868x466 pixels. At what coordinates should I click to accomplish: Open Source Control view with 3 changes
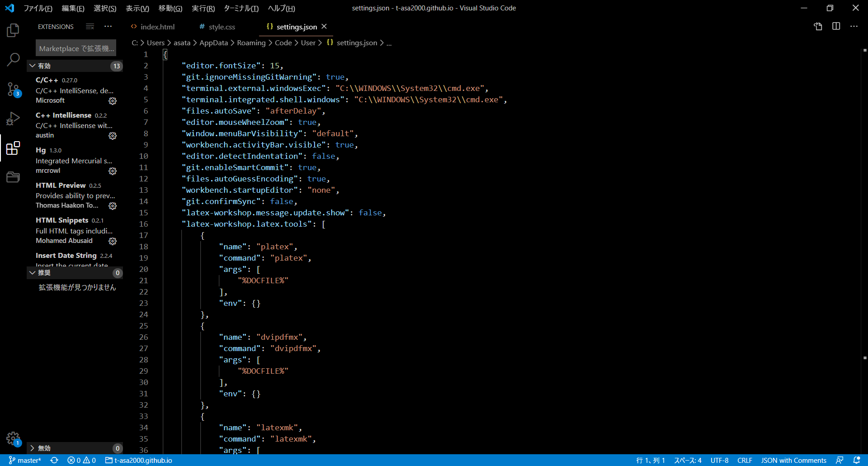[x=13, y=90]
